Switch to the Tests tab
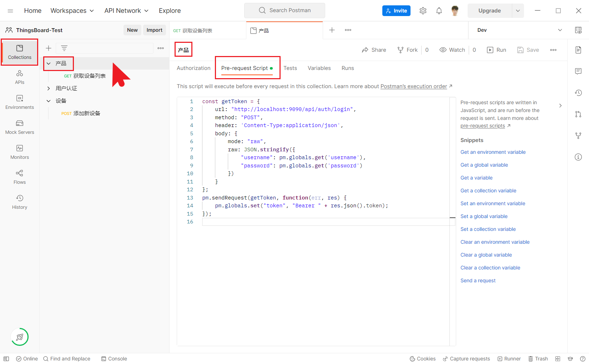This screenshot has height=364, width=589. (x=290, y=68)
